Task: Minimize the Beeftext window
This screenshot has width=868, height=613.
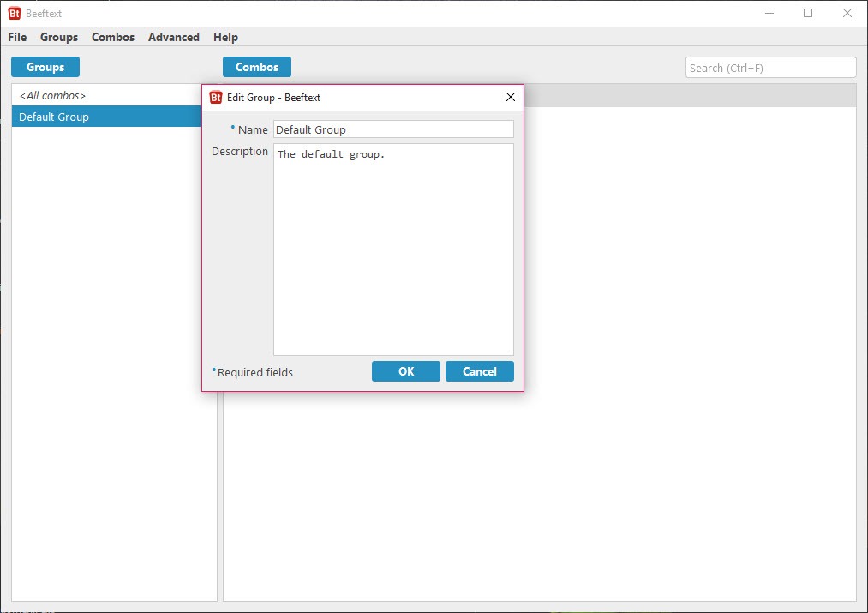Action: click(769, 14)
